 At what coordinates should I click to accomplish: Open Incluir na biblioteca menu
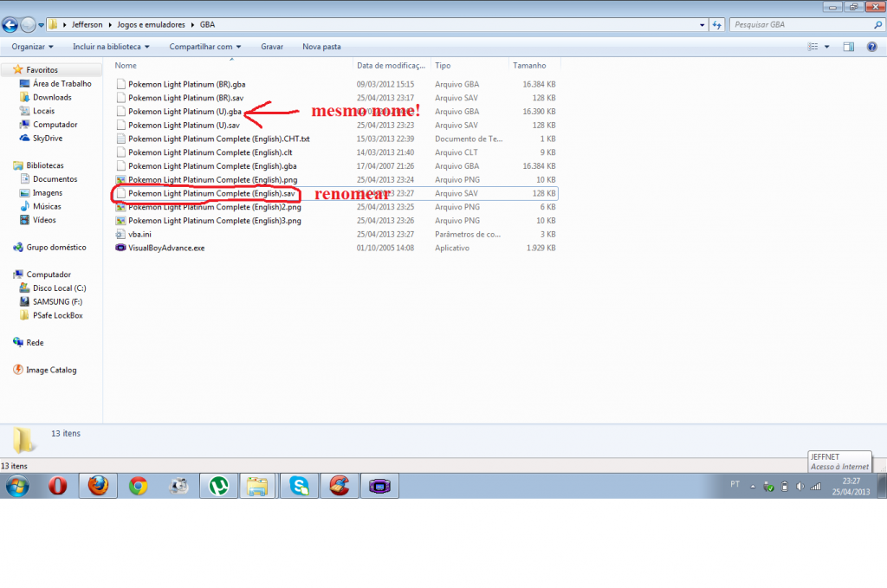pyautogui.click(x=111, y=47)
